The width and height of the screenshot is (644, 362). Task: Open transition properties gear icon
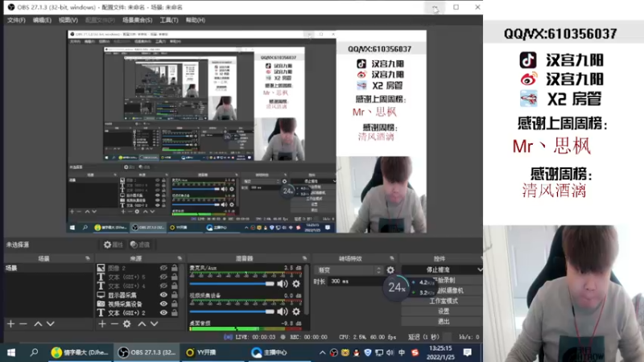390,270
